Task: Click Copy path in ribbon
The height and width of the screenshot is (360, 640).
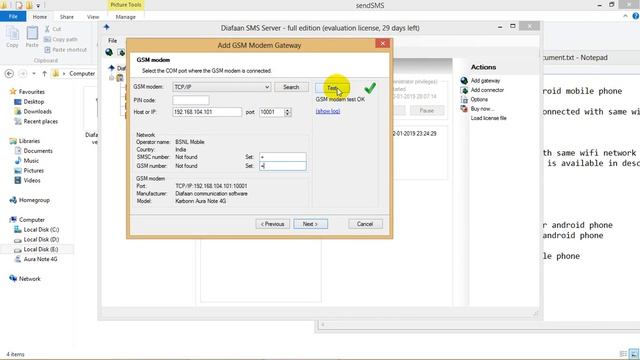Action: tap(60, 39)
